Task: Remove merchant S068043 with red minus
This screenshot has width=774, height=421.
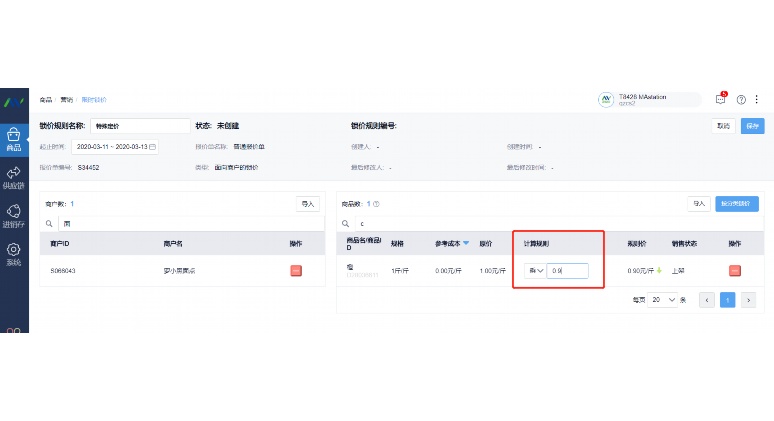Action: 296,270
